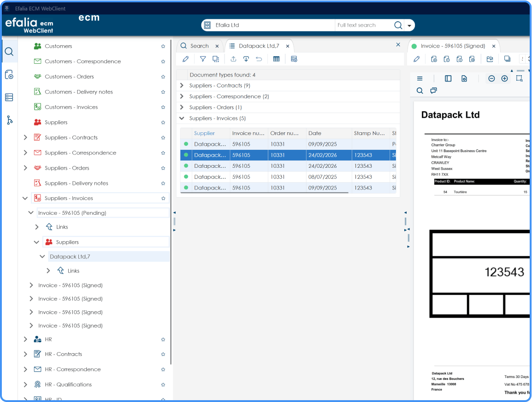The width and height of the screenshot is (532, 402).
Task: Toggle favorite for HR - Contracts
Action: pos(163,354)
